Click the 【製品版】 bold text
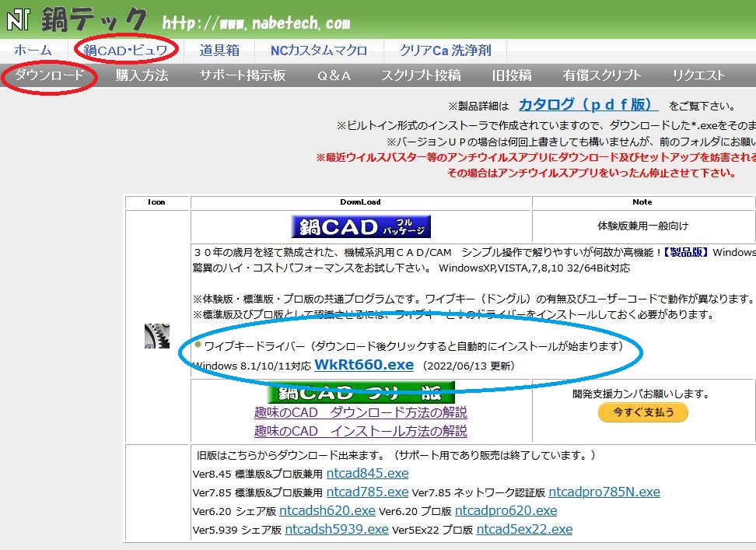This screenshot has height=550, width=756. [685, 252]
